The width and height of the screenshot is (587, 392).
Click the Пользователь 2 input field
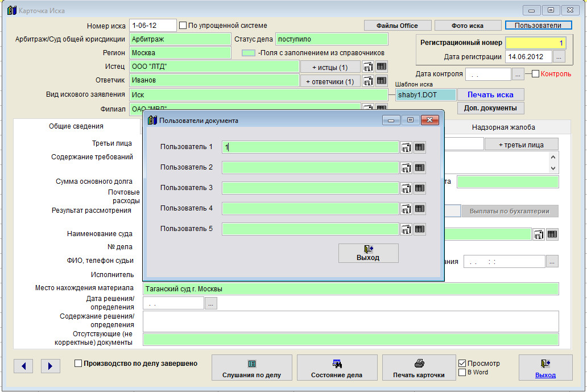click(310, 168)
